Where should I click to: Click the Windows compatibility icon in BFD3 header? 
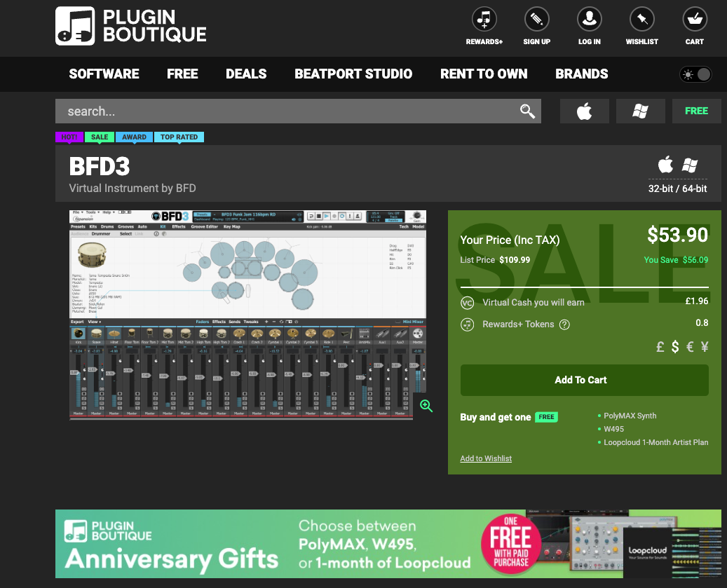[x=690, y=165]
